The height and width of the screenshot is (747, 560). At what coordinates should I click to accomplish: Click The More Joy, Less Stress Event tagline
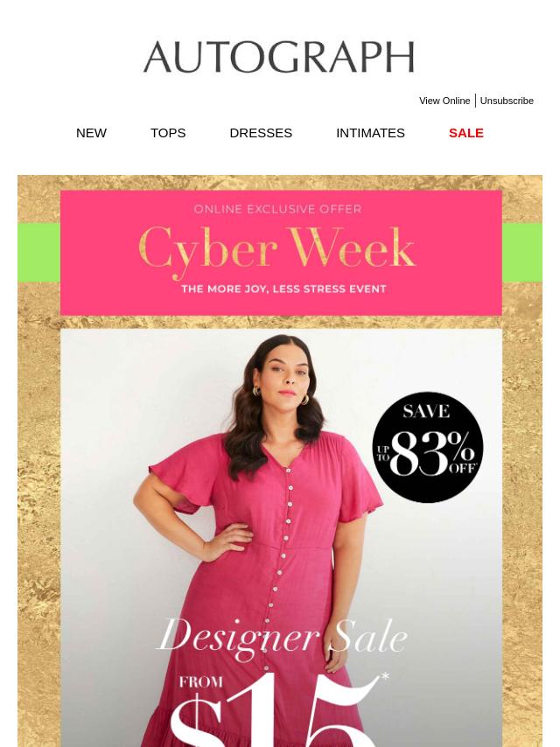pyautogui.click(x=283, y=289)
